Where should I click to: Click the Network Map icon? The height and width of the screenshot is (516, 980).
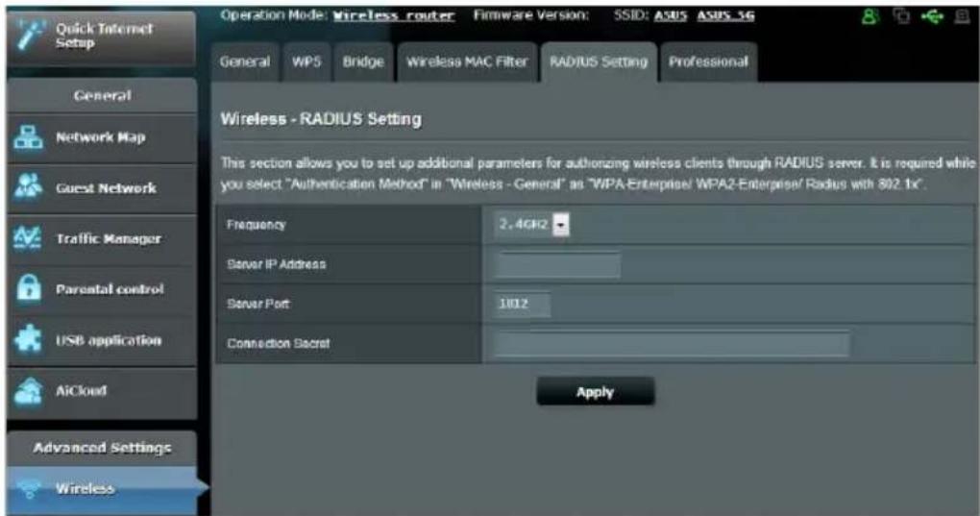tap(28, 137)
